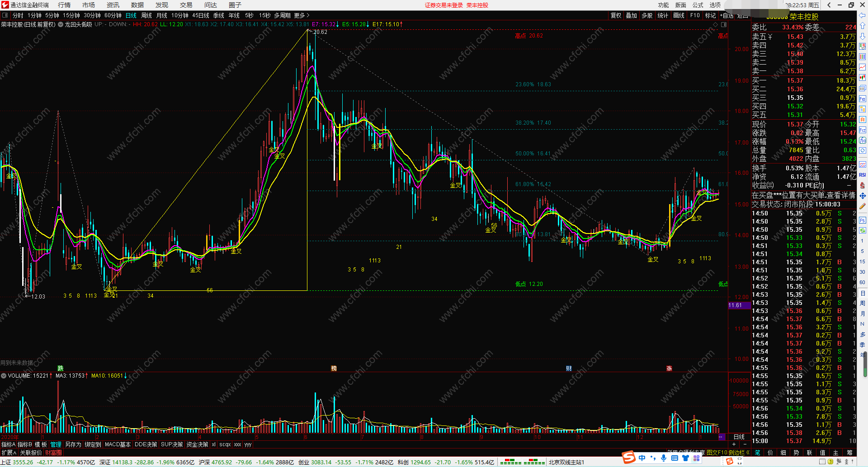Open the 财富圈 link
Viewport: 868px width, 467px height.
(53, 453)
